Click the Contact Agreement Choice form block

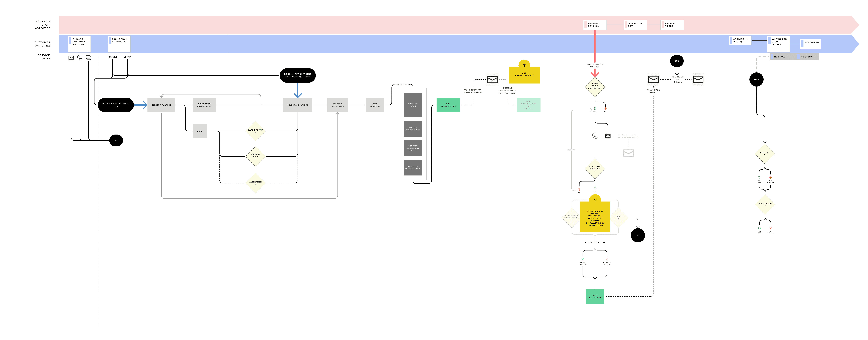[x=413, y=148]
